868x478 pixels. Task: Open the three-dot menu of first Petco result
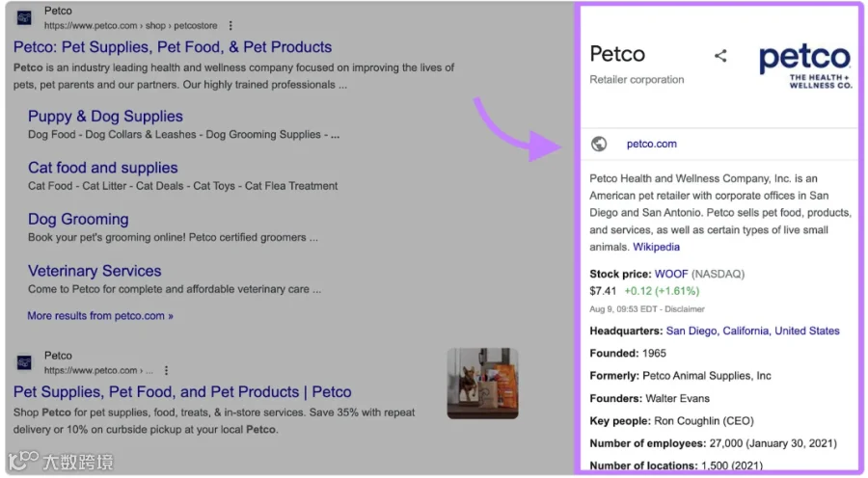pos(231,25)
